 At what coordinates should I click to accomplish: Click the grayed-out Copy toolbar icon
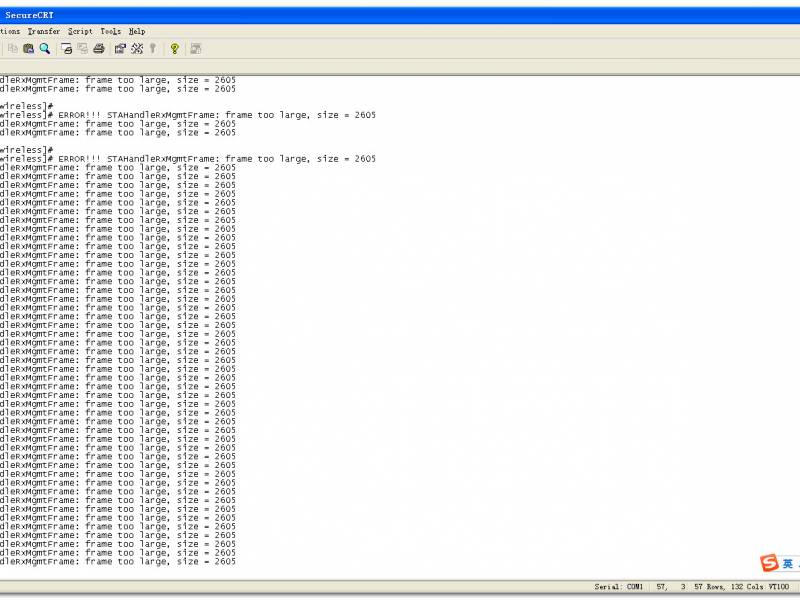(13, 48)
